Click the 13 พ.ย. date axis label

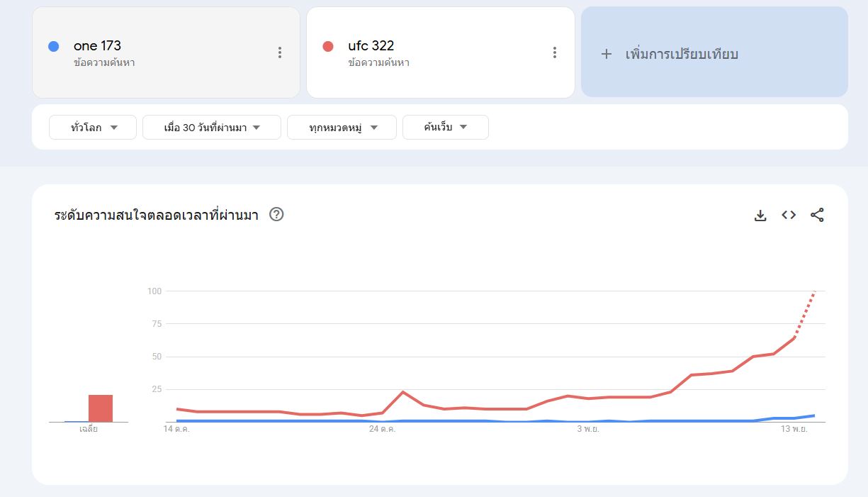coord(794,429)
